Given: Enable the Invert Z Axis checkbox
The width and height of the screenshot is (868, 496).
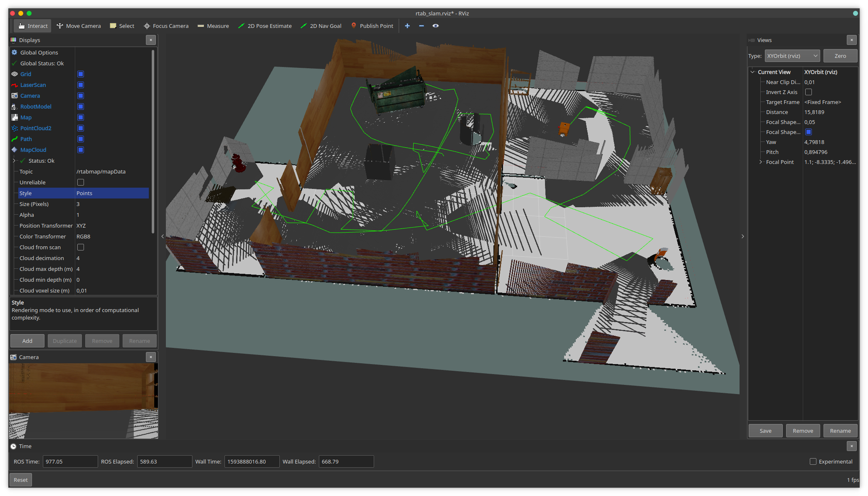Looking at the screenshot, I should [809, 92].
